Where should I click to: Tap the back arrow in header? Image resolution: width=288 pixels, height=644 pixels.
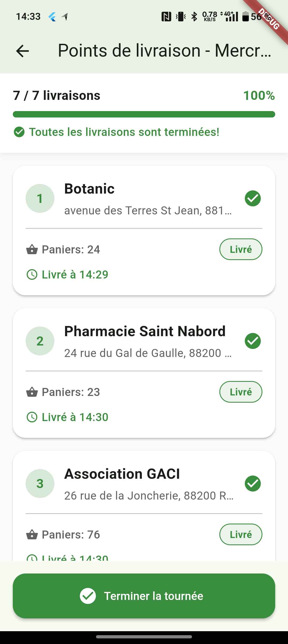click(23, 51)
